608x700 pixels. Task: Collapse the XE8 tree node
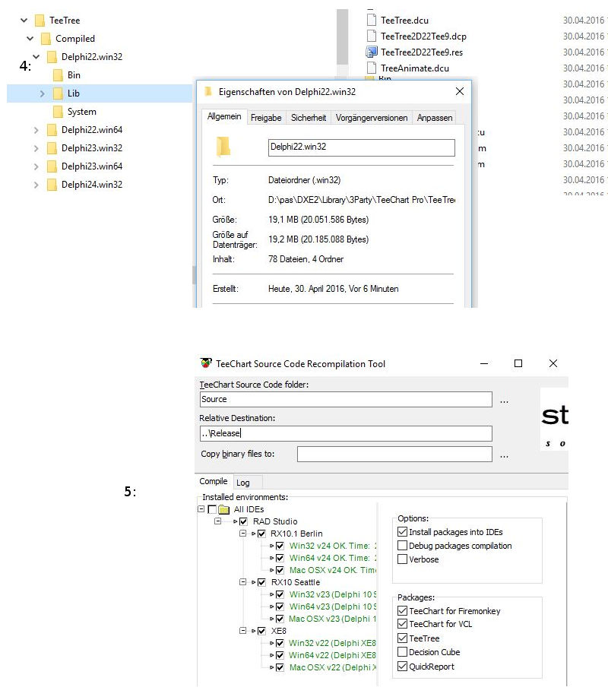click(243, 631)
